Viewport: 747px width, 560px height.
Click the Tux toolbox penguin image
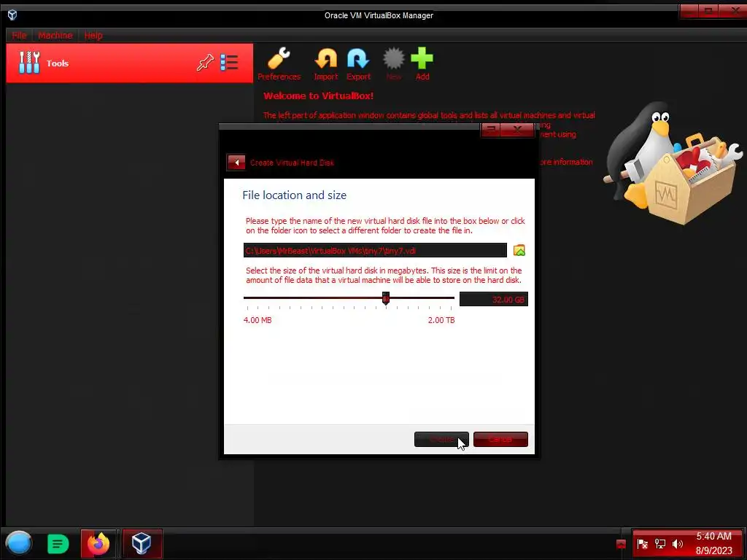[x=673, y=162]
